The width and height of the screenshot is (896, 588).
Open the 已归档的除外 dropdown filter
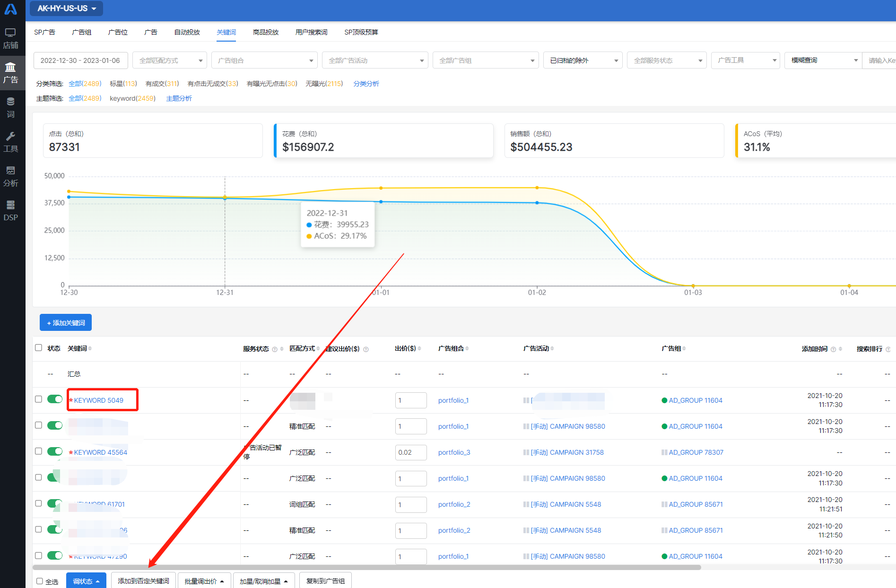(x=583, y=61)
